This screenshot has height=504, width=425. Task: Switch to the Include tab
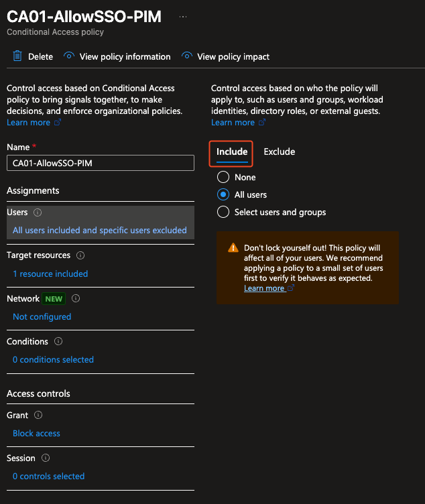pos(232,151)
